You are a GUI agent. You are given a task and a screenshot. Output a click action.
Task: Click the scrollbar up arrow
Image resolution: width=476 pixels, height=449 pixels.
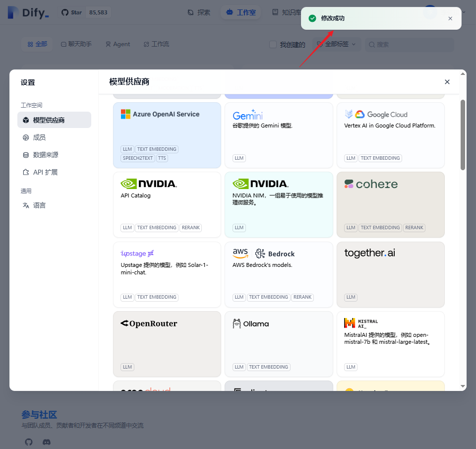tap(463, 74)
